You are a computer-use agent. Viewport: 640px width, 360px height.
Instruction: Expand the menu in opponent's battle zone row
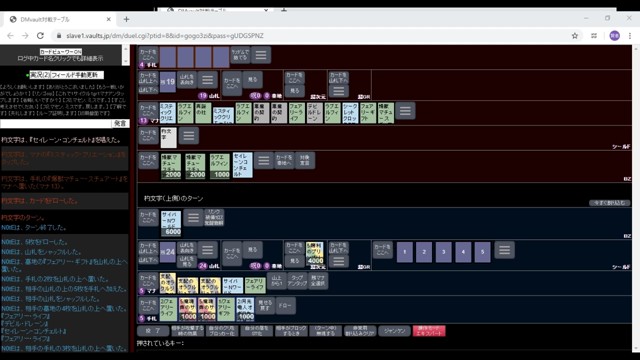(x=263, y=160)
